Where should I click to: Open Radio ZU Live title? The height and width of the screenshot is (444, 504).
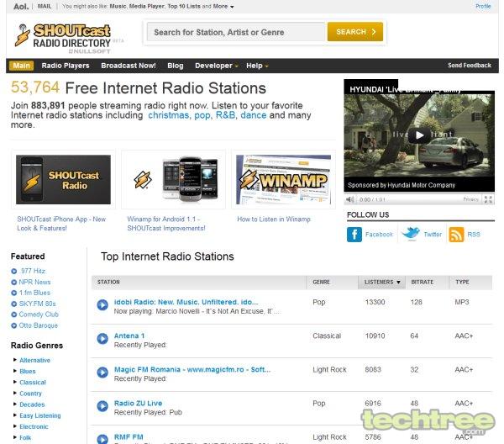click(x=139, y=404)
